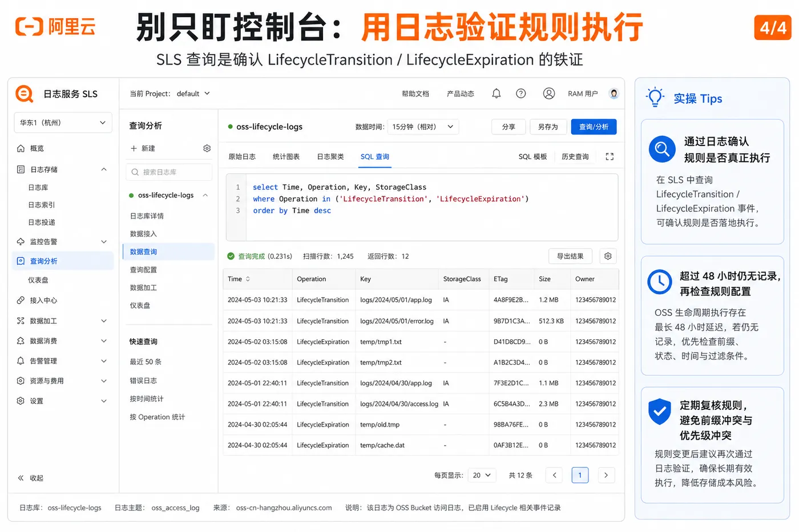Click the 另存为 button
Viewport: 799px width, 532px height.
[x=548, y=127]
